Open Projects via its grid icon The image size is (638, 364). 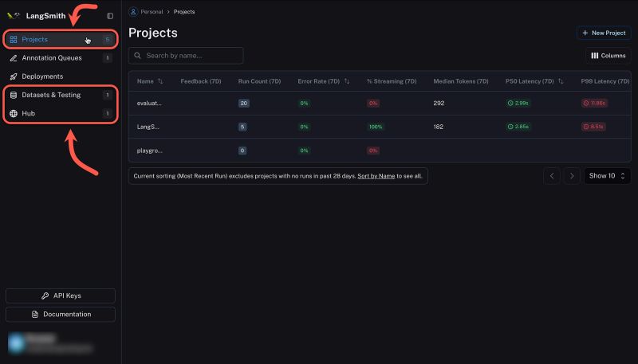click(14, 39)
